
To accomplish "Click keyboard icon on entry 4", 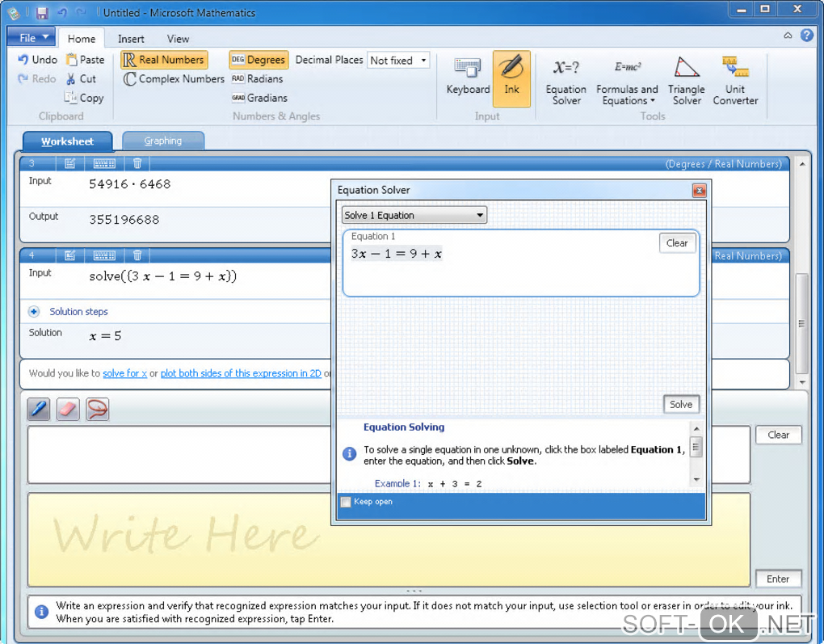I will 104,255.
